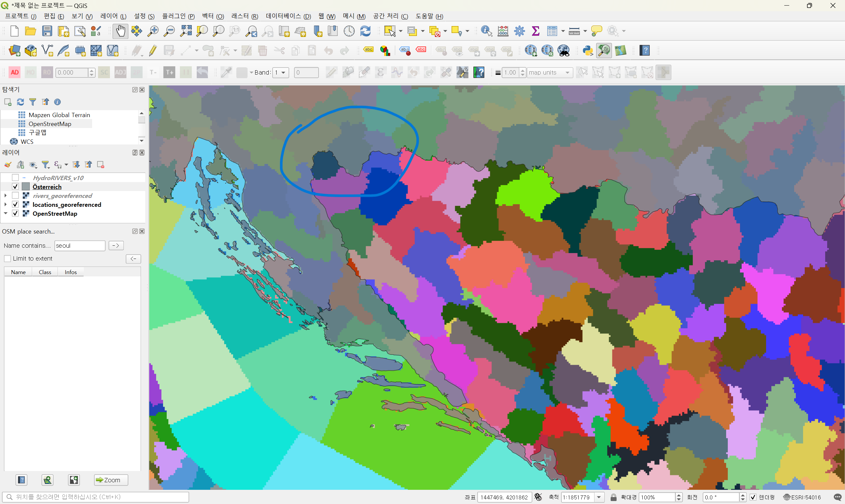Click the Open Project folder icon
This screenshot has width=845, height=504.
pyautogui.click(x=31, y=31)
